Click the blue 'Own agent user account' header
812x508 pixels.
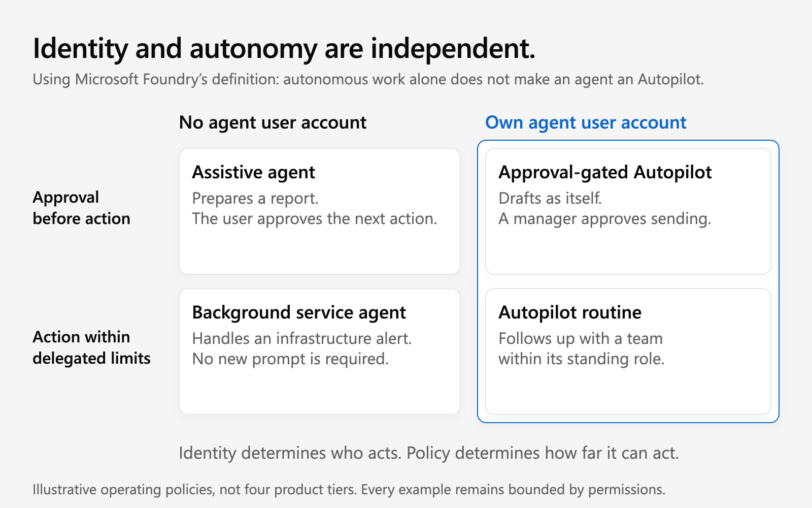[586, 123]
